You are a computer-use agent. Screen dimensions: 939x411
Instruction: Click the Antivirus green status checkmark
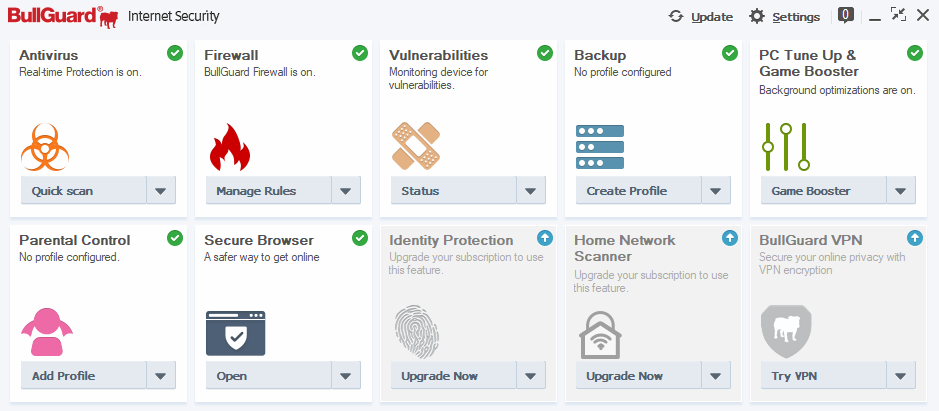(x=175, y=52)
